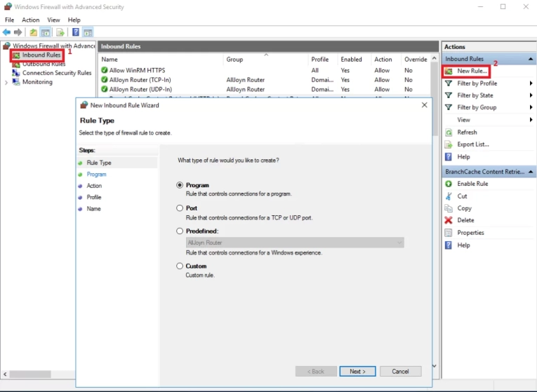Click the Cut scissors icon in Actions
The width and height of the screenshot is (537, 392).
click(449, 196)
